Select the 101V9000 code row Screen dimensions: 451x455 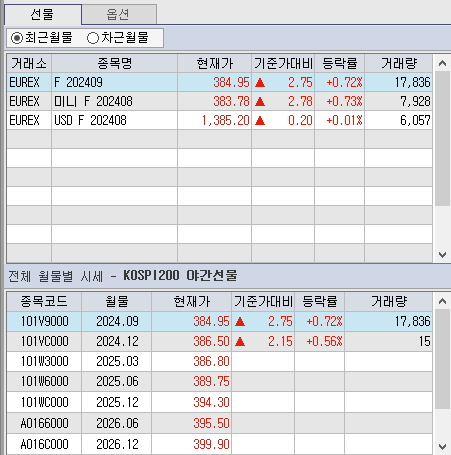[220, 321]
